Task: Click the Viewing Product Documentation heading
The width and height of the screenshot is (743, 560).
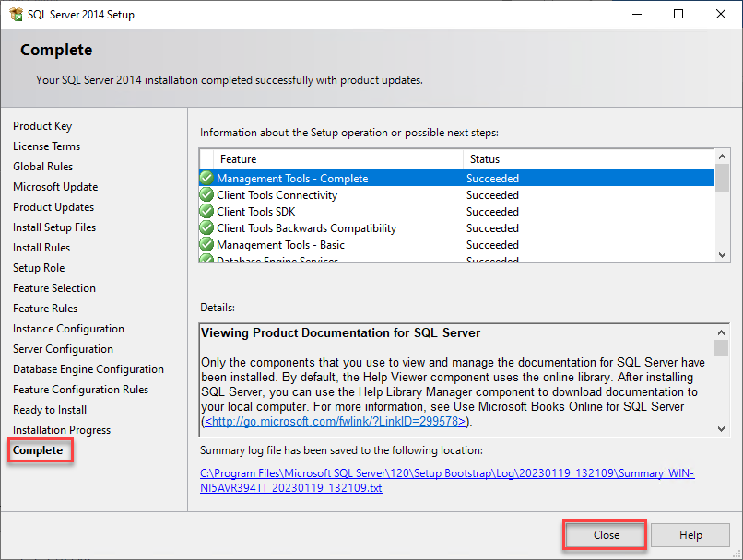Action: pos(340,332)
